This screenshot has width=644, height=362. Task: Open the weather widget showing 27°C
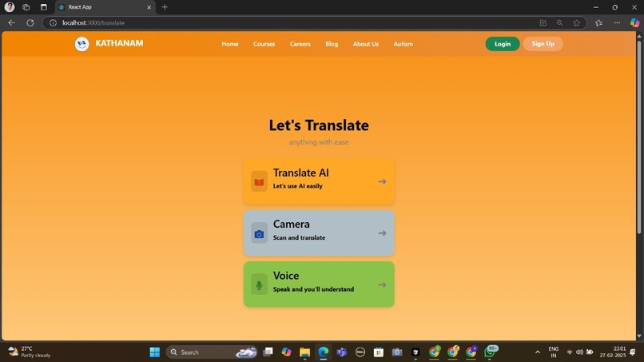click(30, 352)
